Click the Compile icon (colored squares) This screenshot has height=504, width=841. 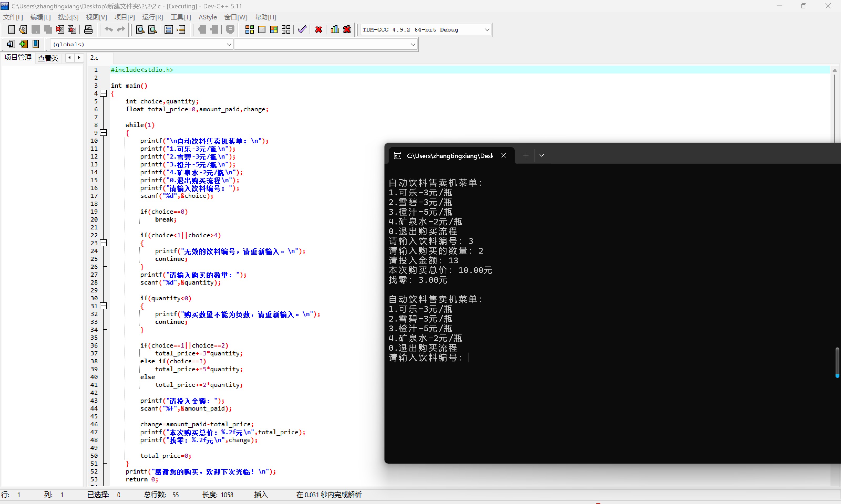[x=249, y=30]
